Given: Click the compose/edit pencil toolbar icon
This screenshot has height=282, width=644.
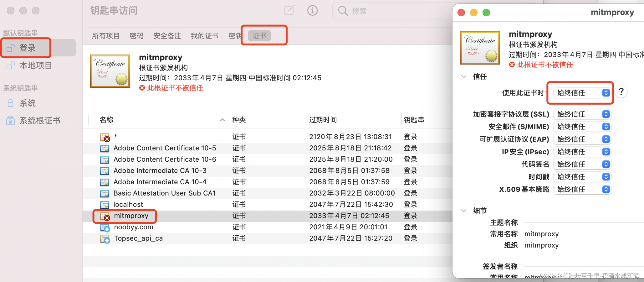Looking at the screenshot, I should coord(289,10).
